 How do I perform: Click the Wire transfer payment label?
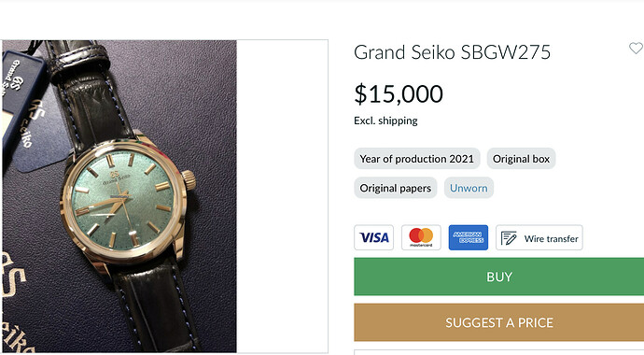tap(552, 239)
